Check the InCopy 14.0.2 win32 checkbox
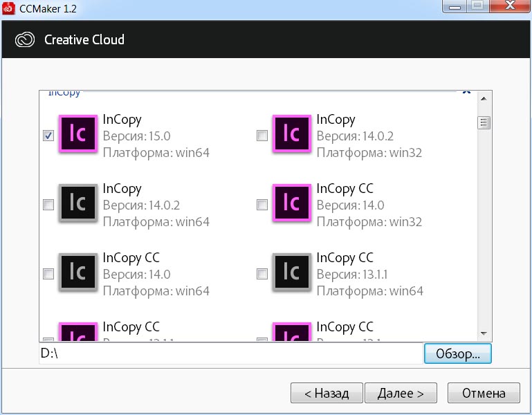Viewport: 532px width, 415px height. click(262, 136)
